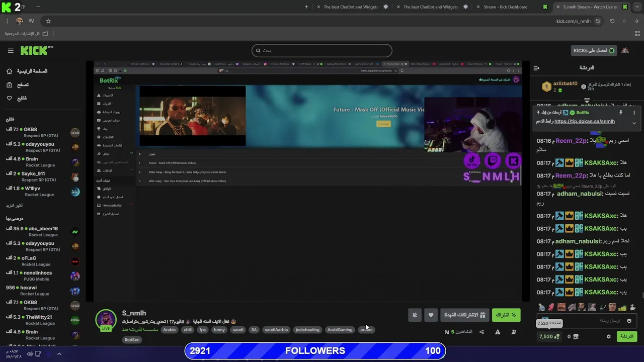Click the S_nmlh channel name
Image resolution: width=644 pixels, height=362 pixels.
coord(134,313)
